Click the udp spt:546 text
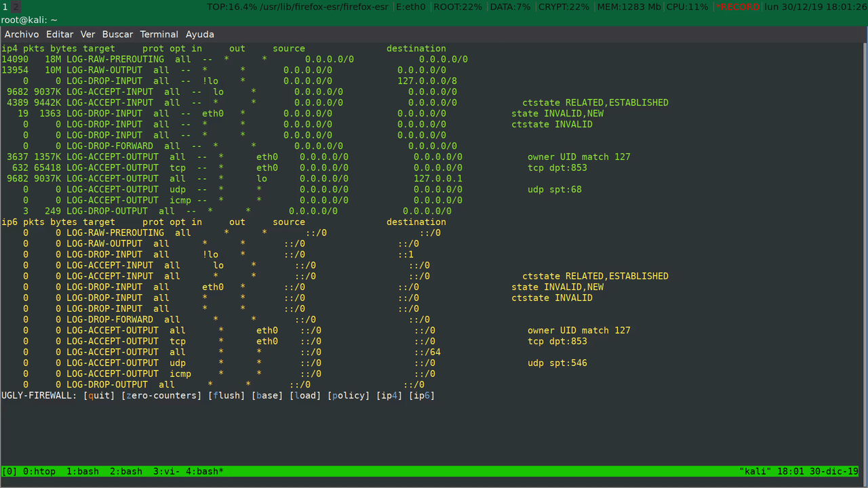 [557, 363]
